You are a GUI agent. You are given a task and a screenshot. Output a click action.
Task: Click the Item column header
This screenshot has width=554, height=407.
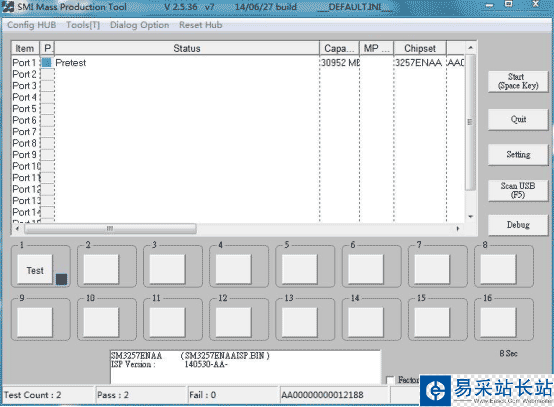click(25, 48)
